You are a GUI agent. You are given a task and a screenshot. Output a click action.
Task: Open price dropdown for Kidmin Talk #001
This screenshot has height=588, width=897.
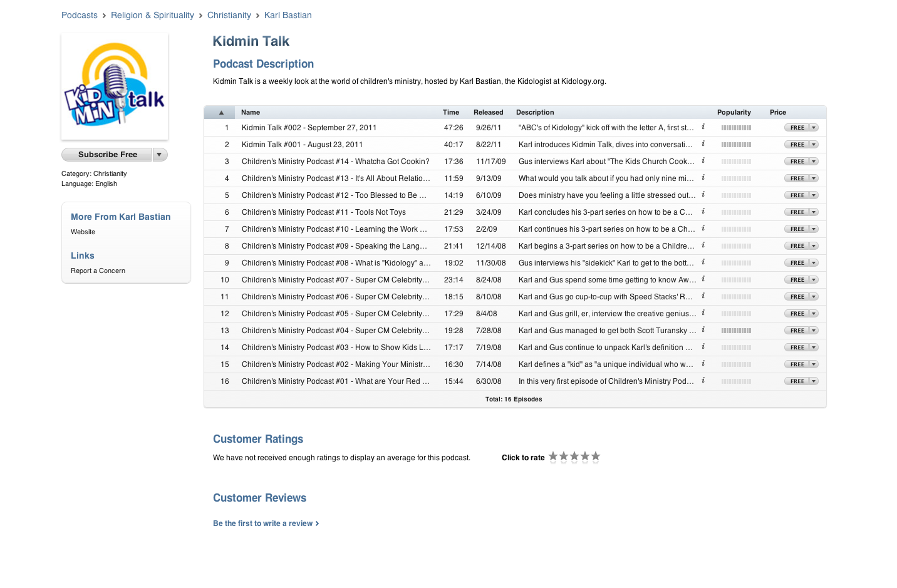point(814,145)
